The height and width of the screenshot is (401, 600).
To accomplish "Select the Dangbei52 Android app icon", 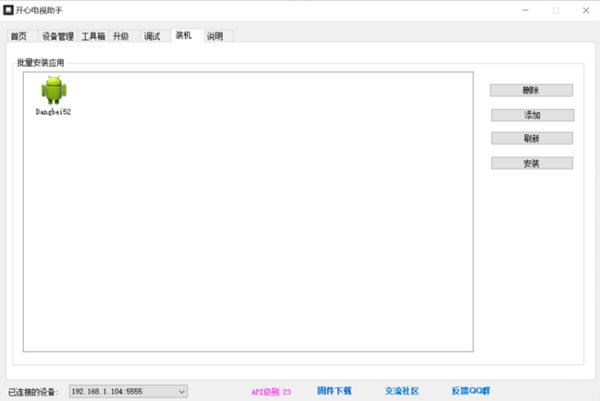I will (54, 90).
